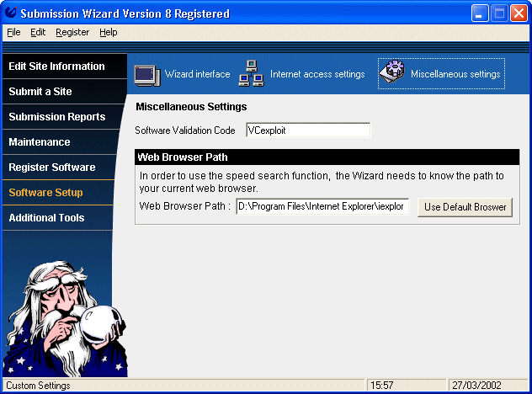Click the 15:57 time in status bar
The image size is (532, 394).
pyautogui.click(x=381, y=386)
